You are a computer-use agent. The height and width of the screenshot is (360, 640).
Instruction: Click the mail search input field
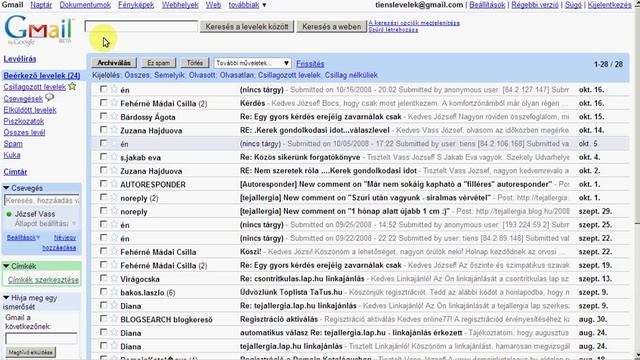point(141,27)
